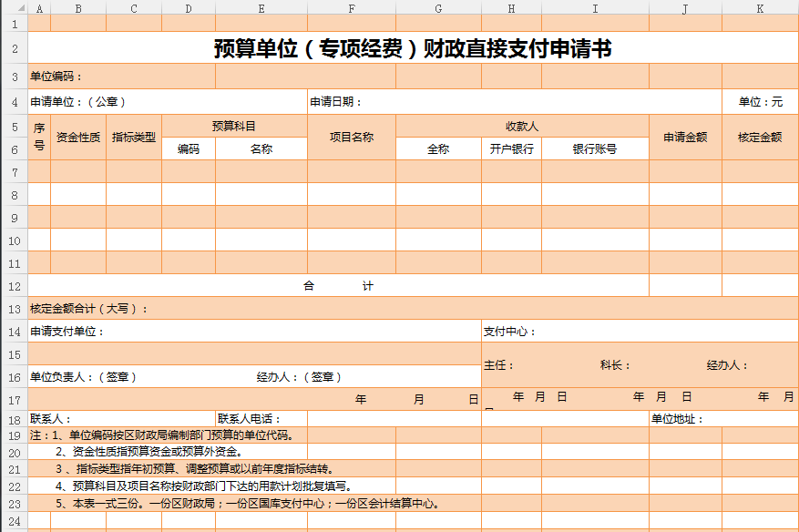The width and height of the screenshot is (799, 532).
Task: Select row header 7
Action: (x=14, y=171)
